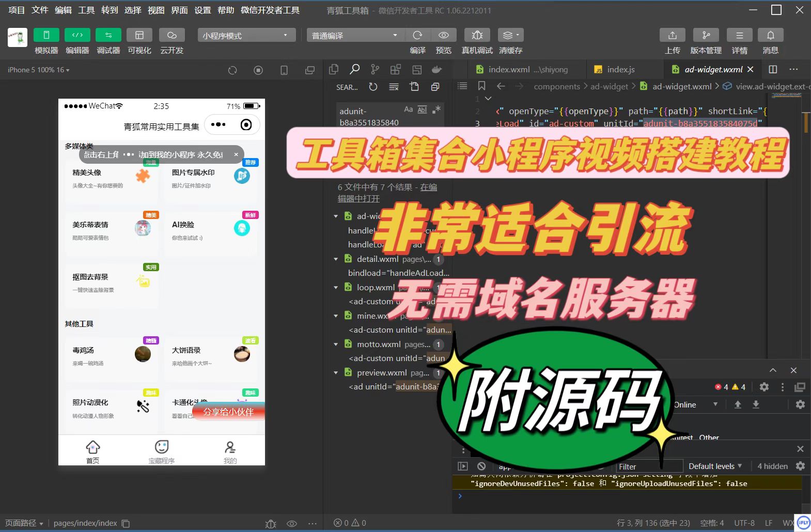Open the mini program mode dropdown
This screenshot has width=811, height=532.
[x=246, y=35]
